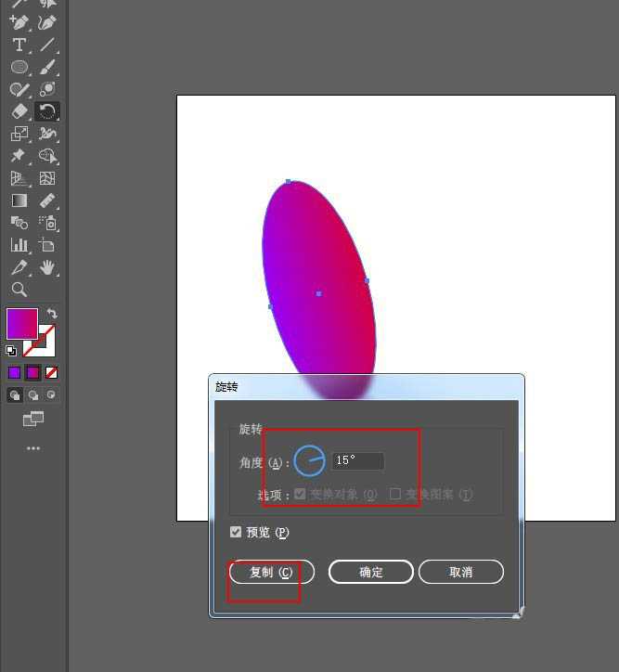Viewport: 619px width, 672px height.
Task: Click the gradient Fill color swatch
Action: (x=21, y=323)
